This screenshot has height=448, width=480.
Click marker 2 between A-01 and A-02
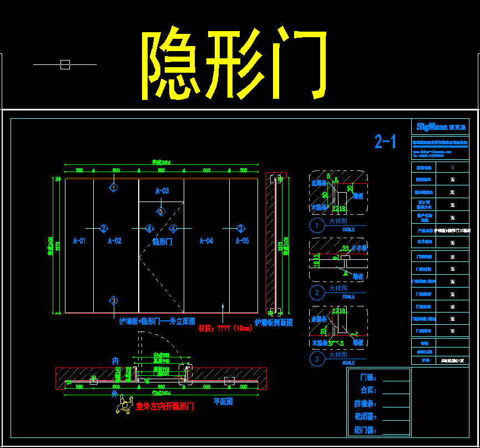coord(104,228)
